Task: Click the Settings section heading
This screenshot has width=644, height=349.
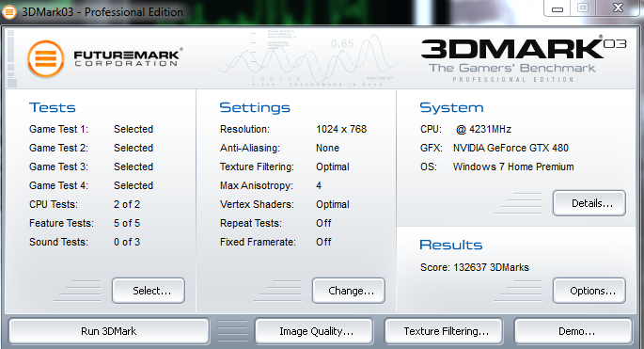Action: tap(255, 107)
